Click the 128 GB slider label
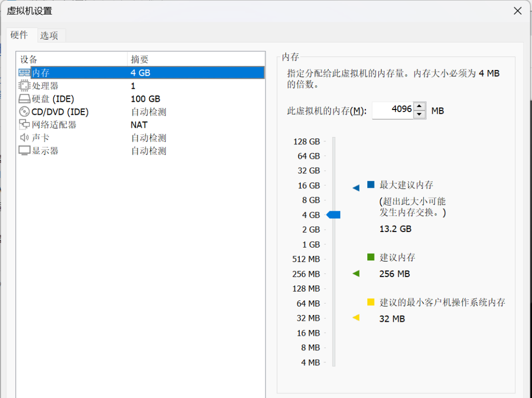Viewport: 532px width, 398px height. click(307, 142)
